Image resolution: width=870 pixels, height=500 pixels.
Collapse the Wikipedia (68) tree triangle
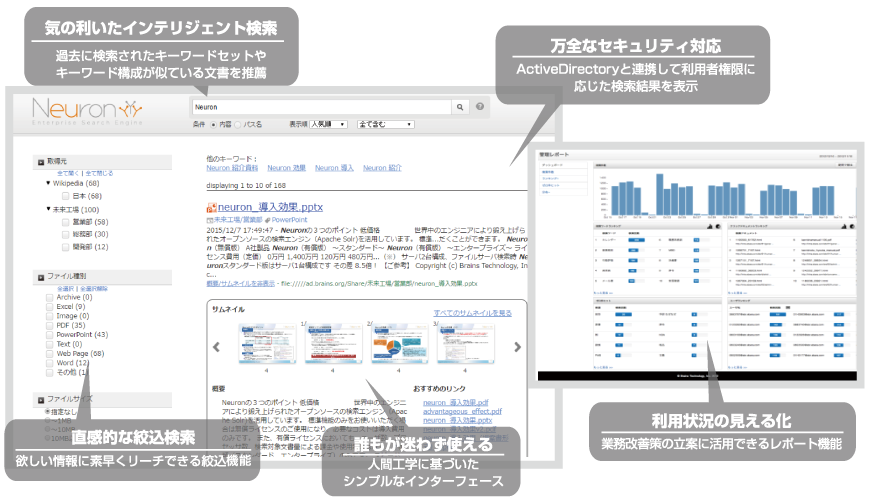(48, 183)
